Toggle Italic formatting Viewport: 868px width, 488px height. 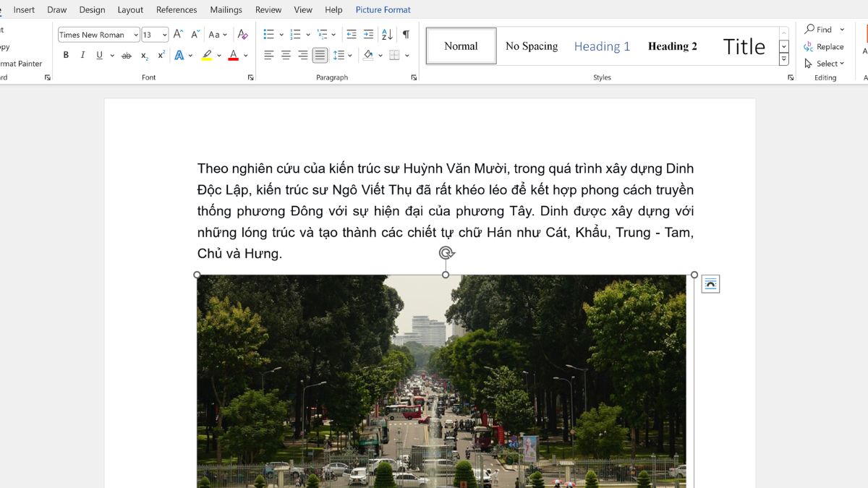[82, 56]
